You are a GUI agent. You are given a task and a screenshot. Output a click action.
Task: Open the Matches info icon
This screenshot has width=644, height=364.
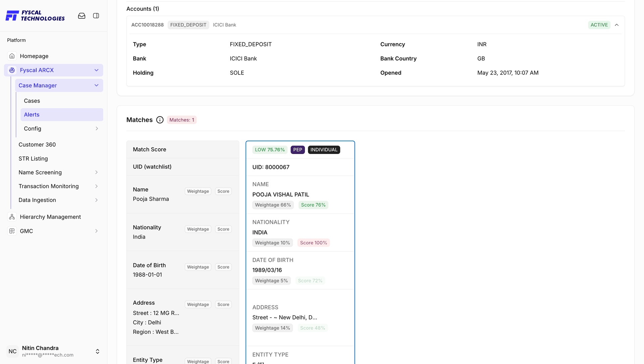pyautogui.click(x=160, y=120)
